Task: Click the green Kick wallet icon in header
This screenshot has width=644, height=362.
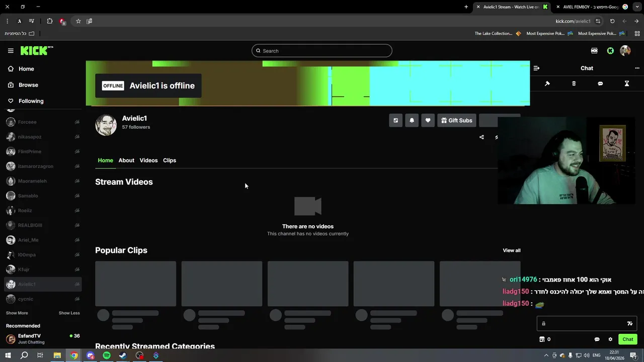Action: point(610,51)
